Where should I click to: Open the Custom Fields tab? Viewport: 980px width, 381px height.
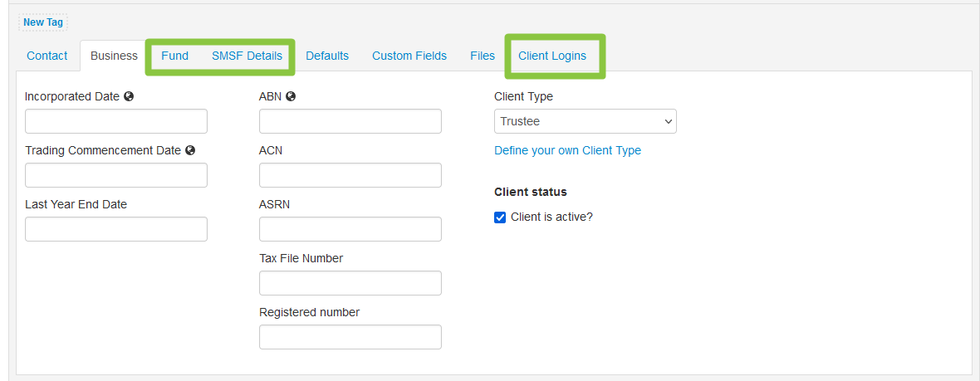[x=409, y=56]
